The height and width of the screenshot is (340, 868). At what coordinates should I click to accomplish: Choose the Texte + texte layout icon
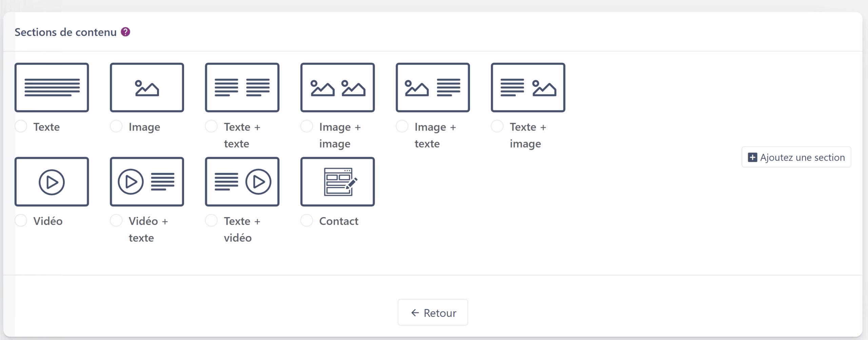click(x=242, y=87)
